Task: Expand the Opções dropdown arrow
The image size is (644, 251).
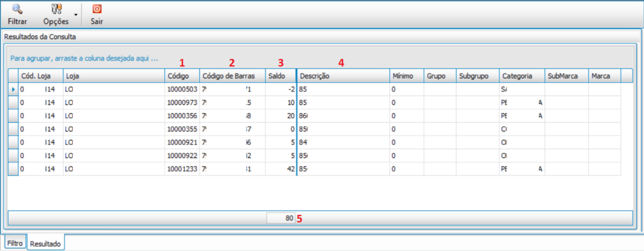Action: pyautogui.click(x=75, y=15)
